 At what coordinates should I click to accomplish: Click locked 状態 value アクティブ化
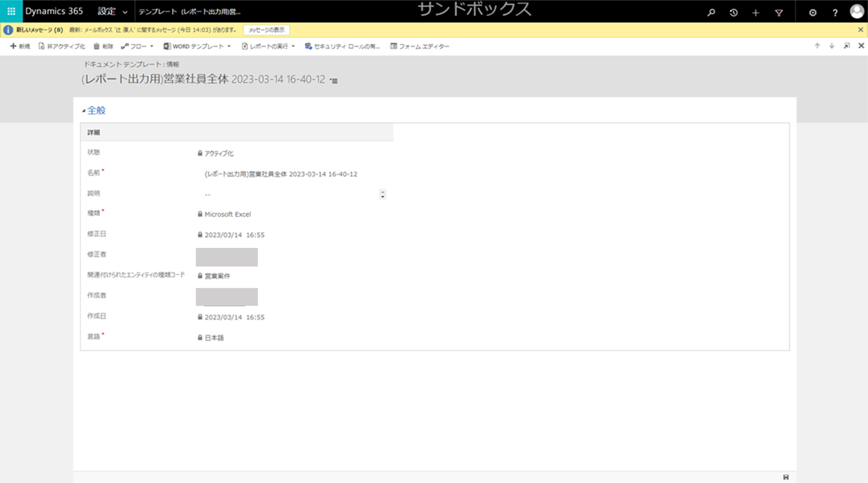pos(219,154)
